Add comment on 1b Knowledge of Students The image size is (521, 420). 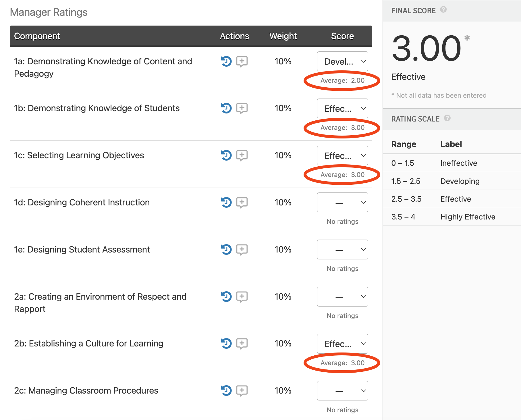pyautogui.click(x=242, y=109)
